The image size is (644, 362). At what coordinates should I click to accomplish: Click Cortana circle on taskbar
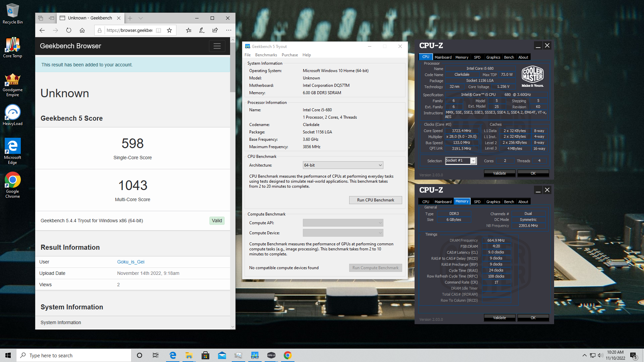(x=140, y=355)
